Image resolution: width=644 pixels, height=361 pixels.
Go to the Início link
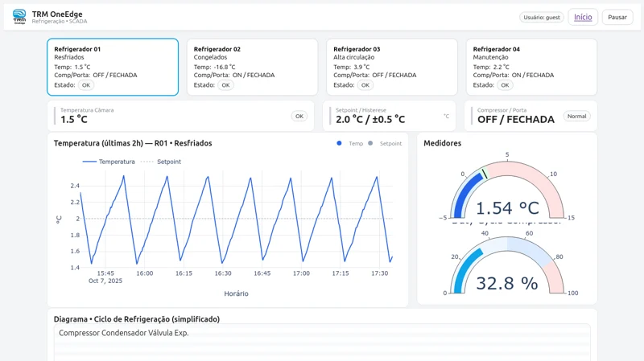tap(583, 17)
